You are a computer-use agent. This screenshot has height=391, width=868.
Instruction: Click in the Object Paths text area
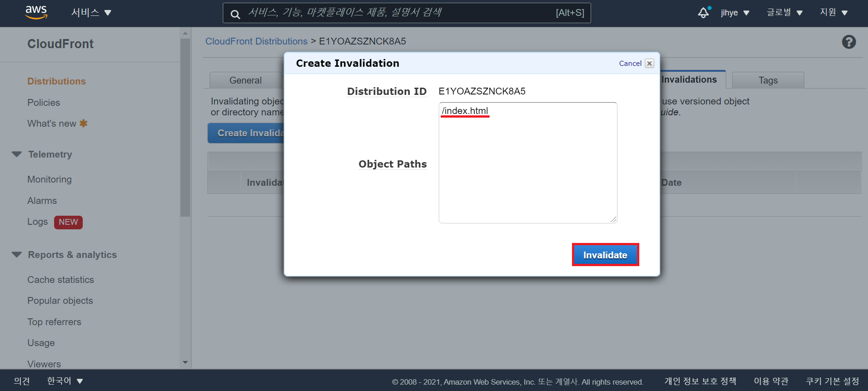coord(528,163)
